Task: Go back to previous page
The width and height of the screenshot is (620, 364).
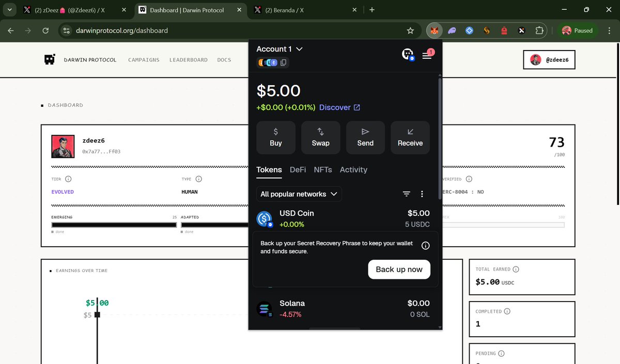Action: (x=11, y=30)
